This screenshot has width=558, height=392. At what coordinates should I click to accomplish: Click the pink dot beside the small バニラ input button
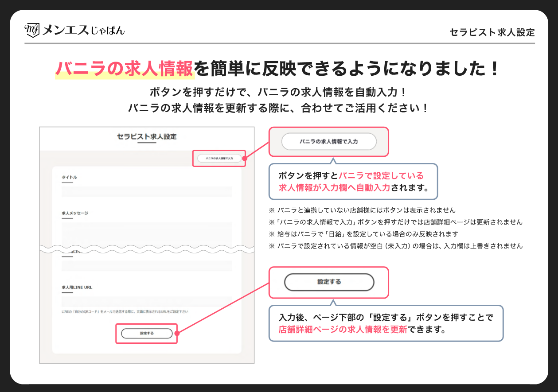(x=245, y=158)
